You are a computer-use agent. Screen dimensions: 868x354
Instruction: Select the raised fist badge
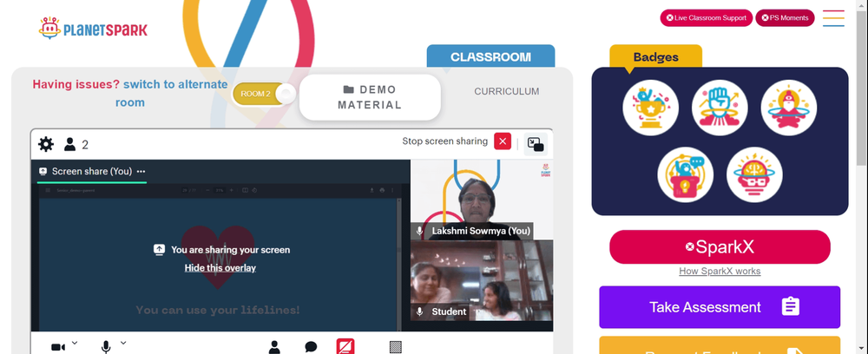coord(720,108)
